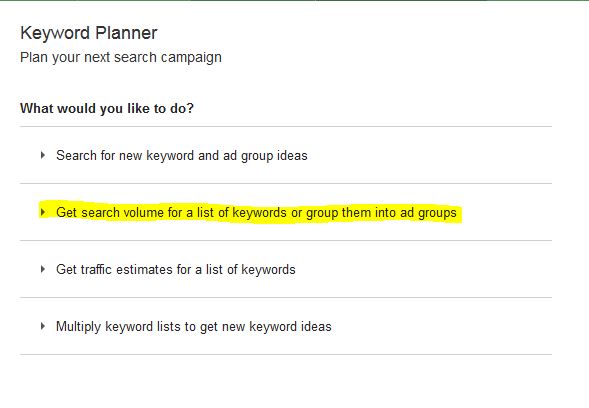The width and height of the screenshot is (589, 408).
Task: Expand the arrow beside highlighted Get search volume
Action: coord(43,212)
